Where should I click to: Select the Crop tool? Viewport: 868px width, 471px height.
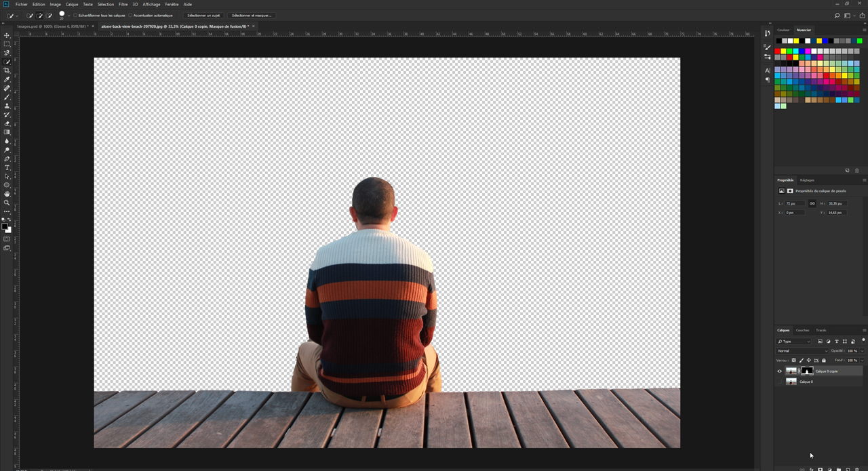click(x=7, y=70)
